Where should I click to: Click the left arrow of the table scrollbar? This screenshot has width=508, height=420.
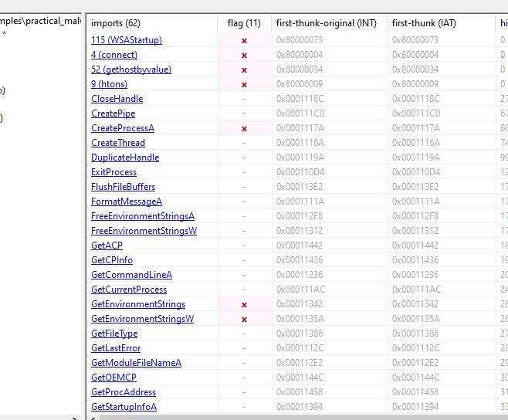coord(93,418)
